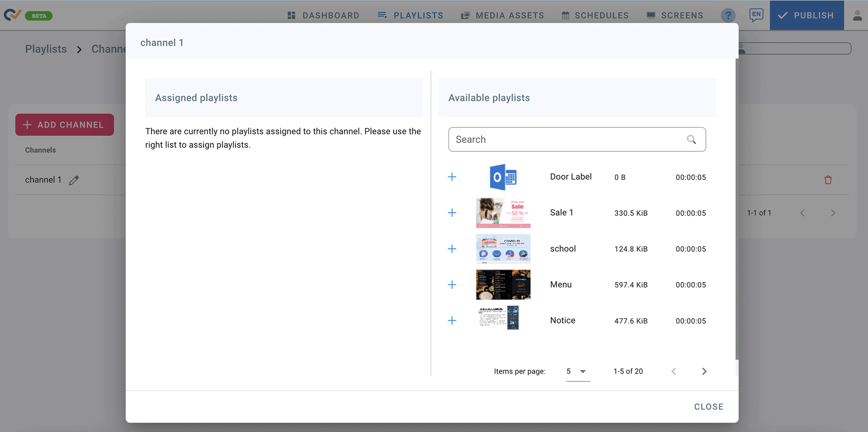Image resolution: width=868 pixels, height=432 pixels.
Task: Open the help question mark icon
Action: 728,15
